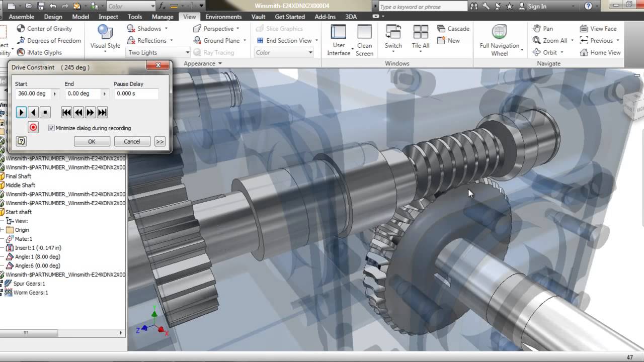Open the Help question mark icon

[588, 6]
